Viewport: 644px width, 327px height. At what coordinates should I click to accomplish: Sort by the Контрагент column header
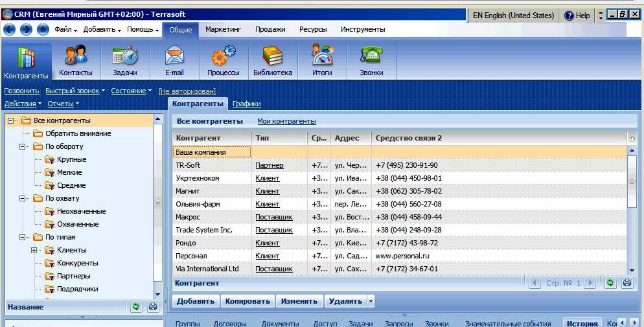(212, 139)
